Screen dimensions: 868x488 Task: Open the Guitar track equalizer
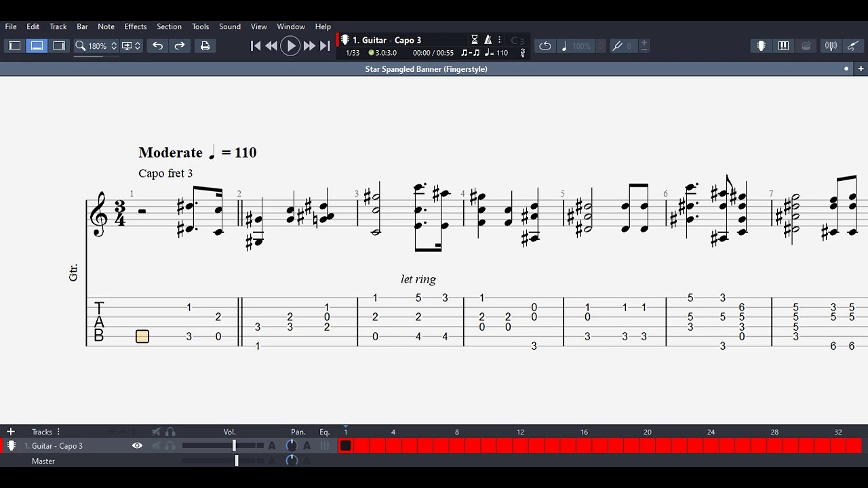point(325,445)
